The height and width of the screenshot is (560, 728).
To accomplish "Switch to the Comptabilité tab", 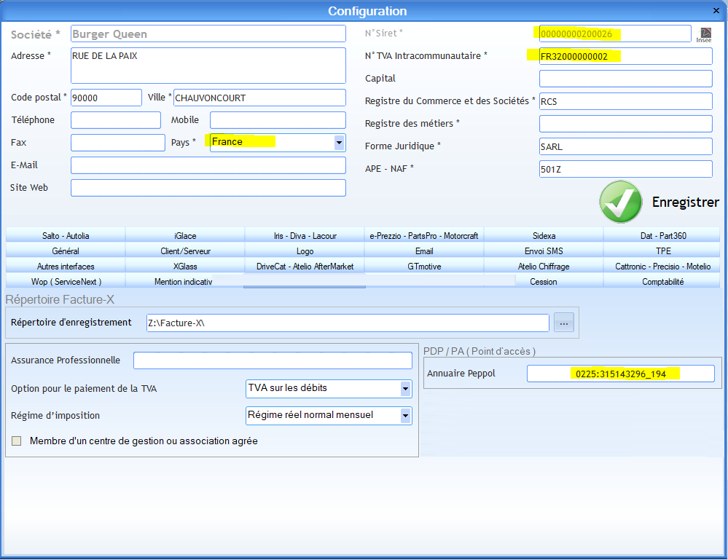I will point(661,282).
